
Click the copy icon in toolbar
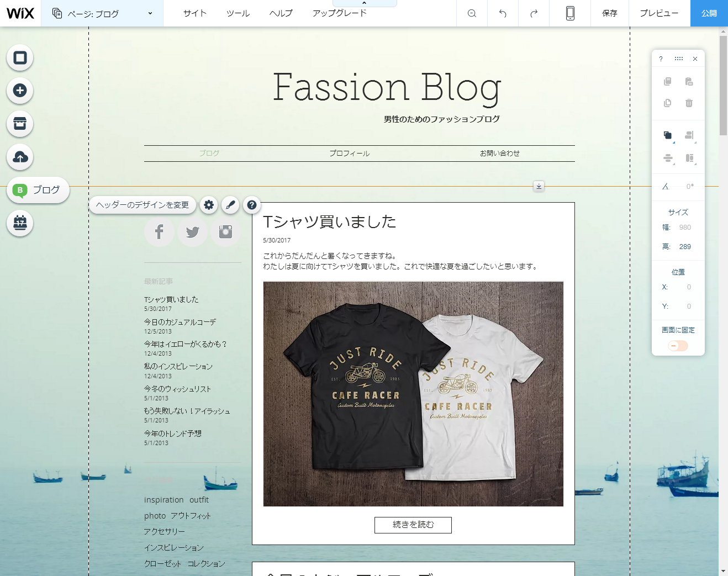pyautogui.click(x=667, y=82)
